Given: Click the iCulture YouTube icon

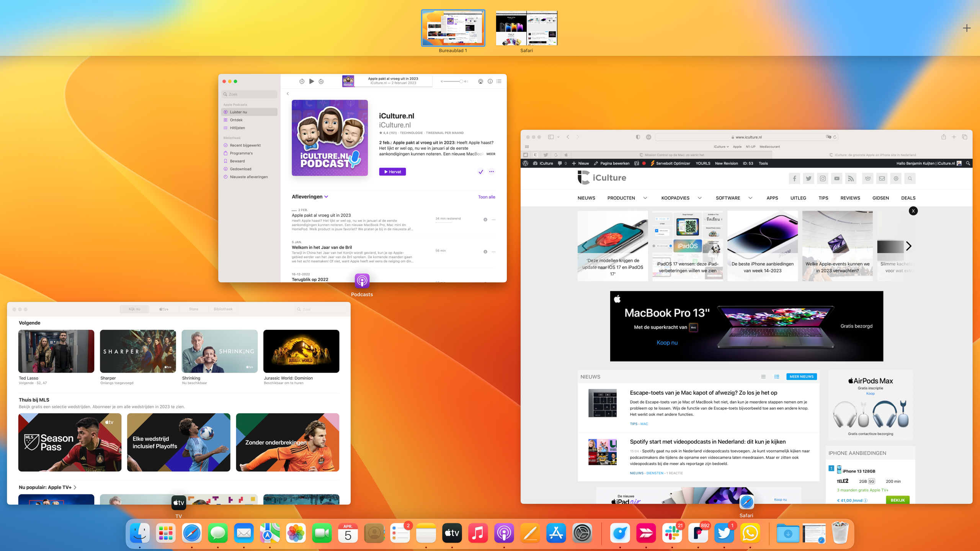Looking at the screenshot, I should click(x=837, y=178).
